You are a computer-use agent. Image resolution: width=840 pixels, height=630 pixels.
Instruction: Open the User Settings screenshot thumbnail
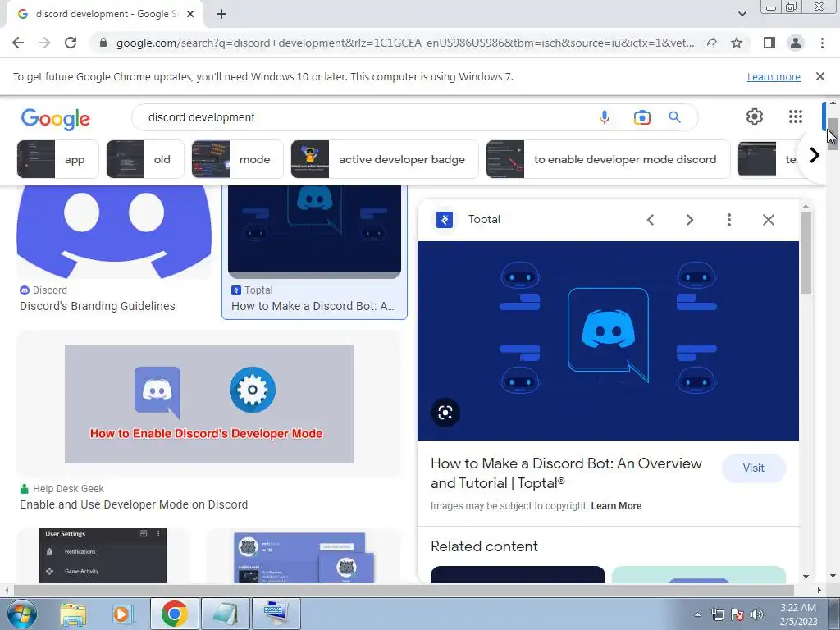tap(103, 555)
